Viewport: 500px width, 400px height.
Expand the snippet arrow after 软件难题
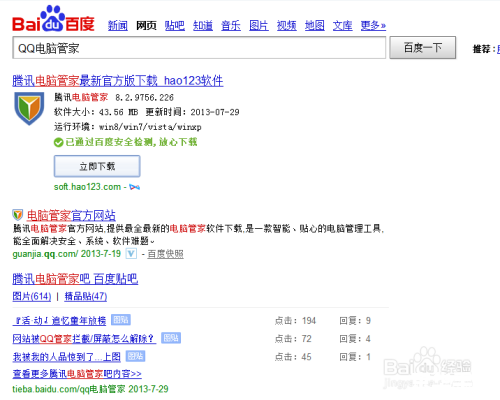(x=152, y=242)
